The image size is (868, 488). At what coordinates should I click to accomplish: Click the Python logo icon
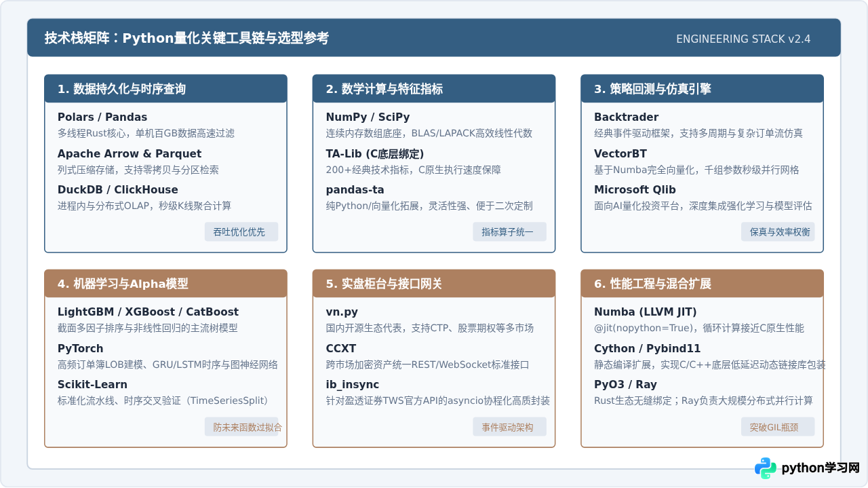point(766,468)
